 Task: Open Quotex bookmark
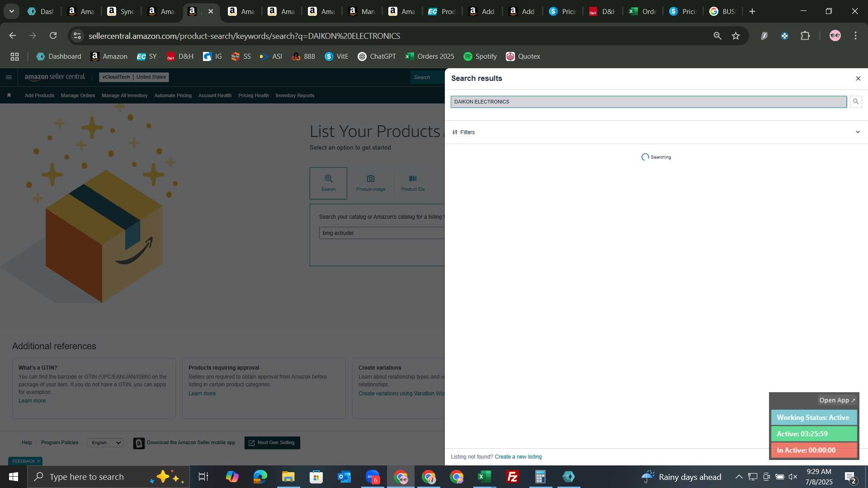click(523, 56)
